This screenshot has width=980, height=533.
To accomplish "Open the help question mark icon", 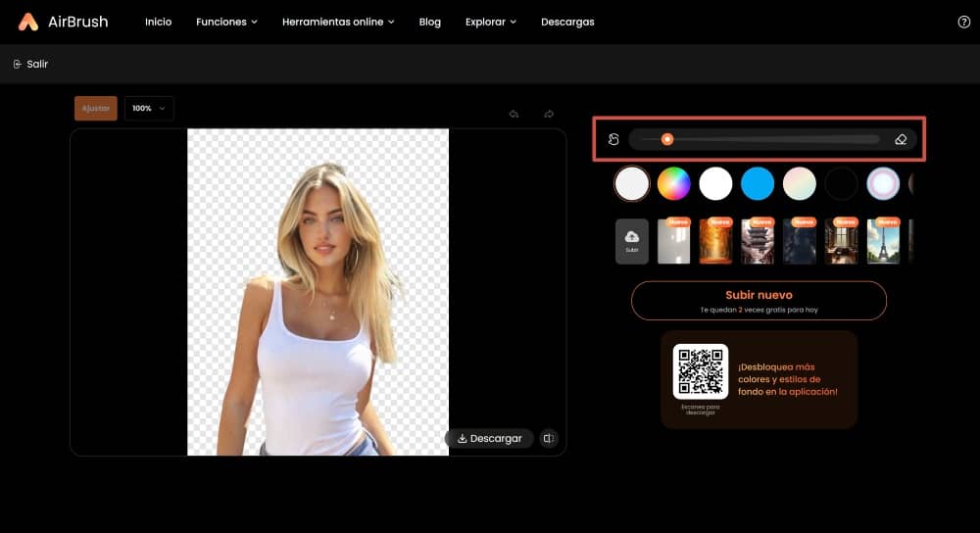I will pyautogui.click(x=963, y=22).
